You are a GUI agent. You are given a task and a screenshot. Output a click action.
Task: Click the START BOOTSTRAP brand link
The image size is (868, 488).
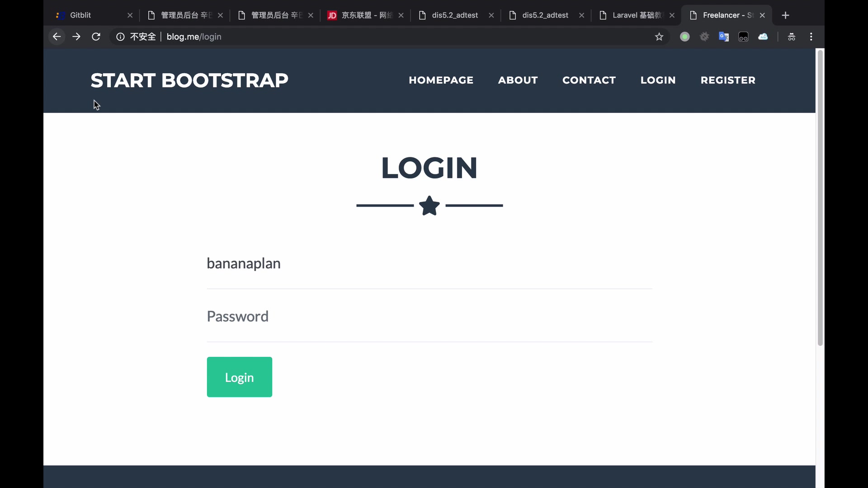[189, 80]
